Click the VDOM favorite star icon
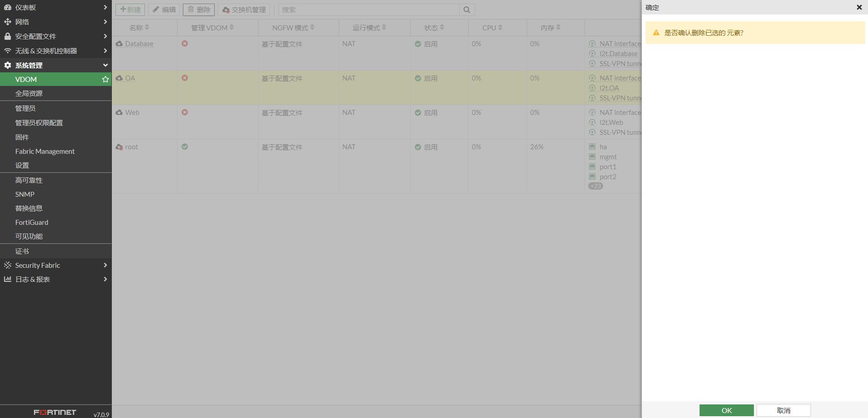Screen dimensions: 868x418 106,79
